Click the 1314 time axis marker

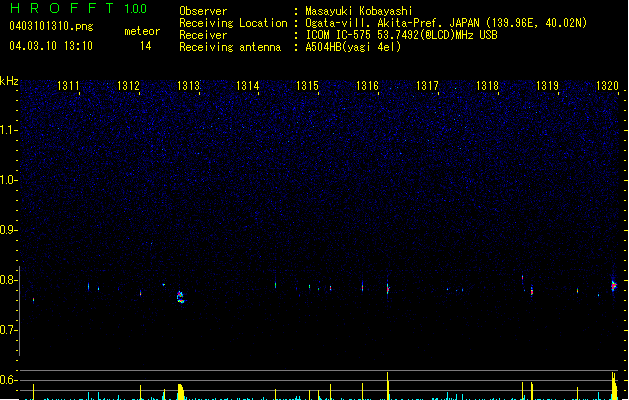[248, 86]
